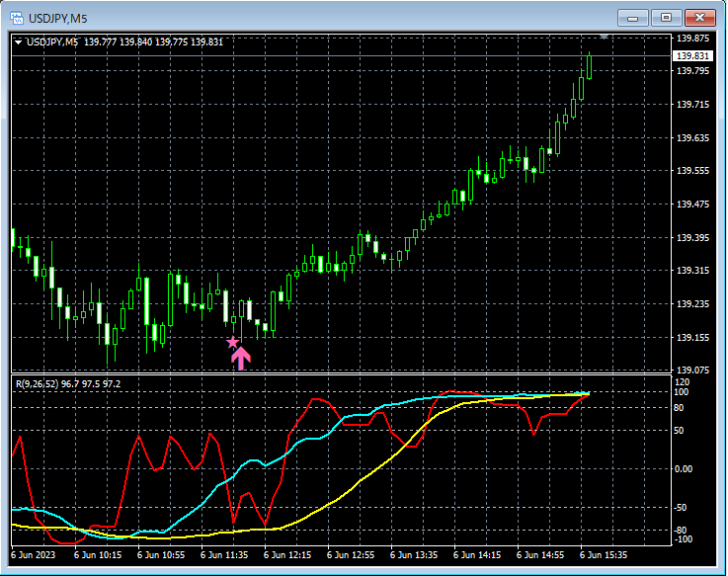Click the 6 Jun 15:35 time label
Screen dimensions: 728x576
click(x=604, y=555)
